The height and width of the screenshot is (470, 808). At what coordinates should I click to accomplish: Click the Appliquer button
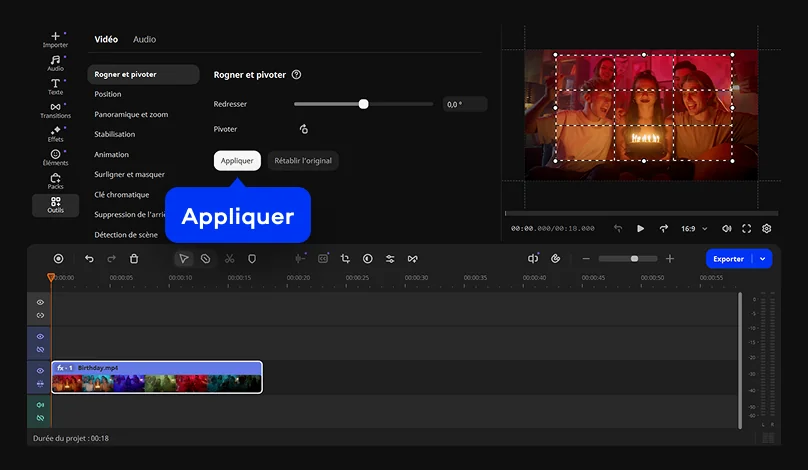pyautogui.click(x=237, y=160)
